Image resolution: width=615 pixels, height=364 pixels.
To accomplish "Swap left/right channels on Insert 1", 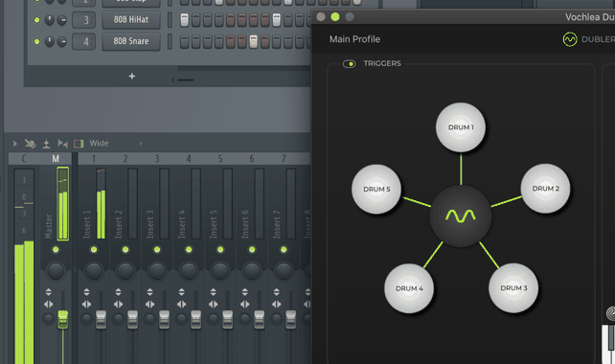I will pos(86,304).
